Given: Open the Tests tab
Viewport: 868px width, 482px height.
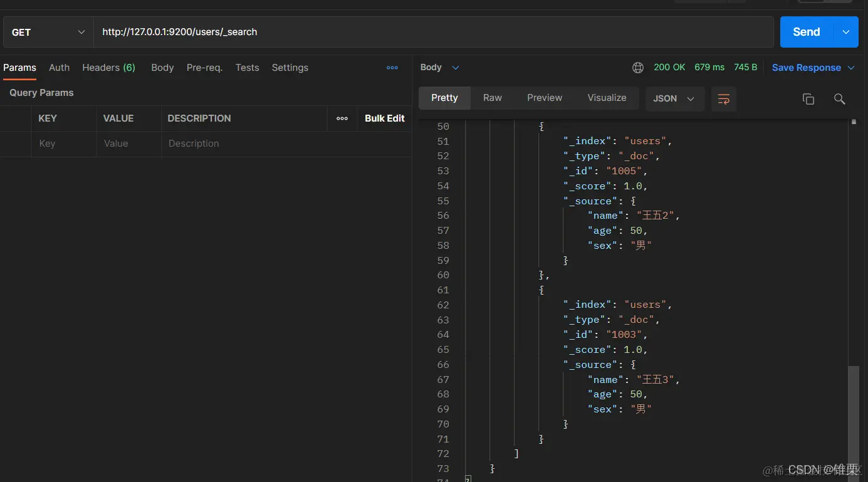Looking at the screenshot, I should point(248,68).
